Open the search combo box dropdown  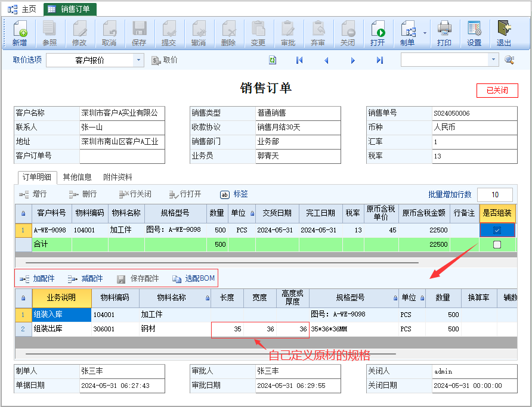pyautogui.click(x=493, y=60)
